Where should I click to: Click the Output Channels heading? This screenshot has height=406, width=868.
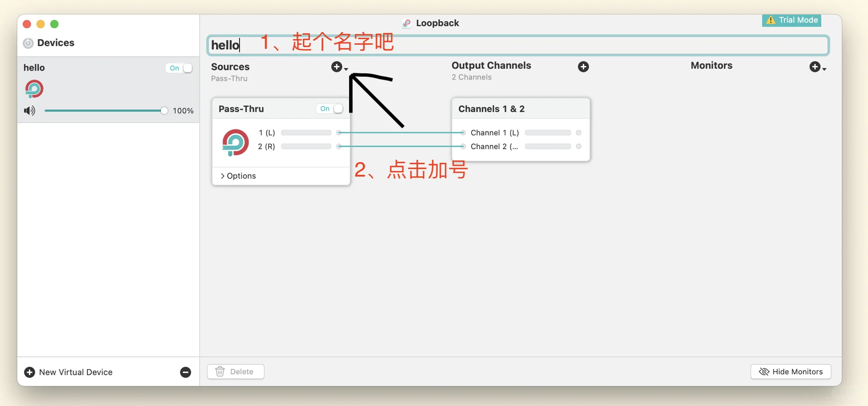[491, 66]
